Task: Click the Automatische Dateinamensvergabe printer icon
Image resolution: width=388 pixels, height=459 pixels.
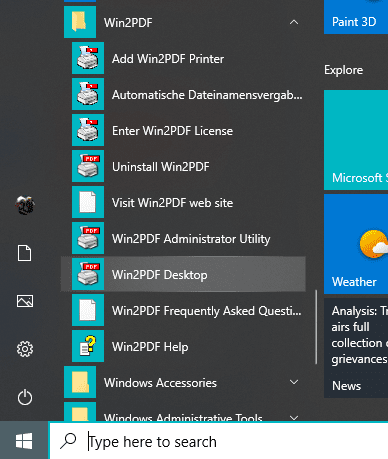Action: (88, 94)
